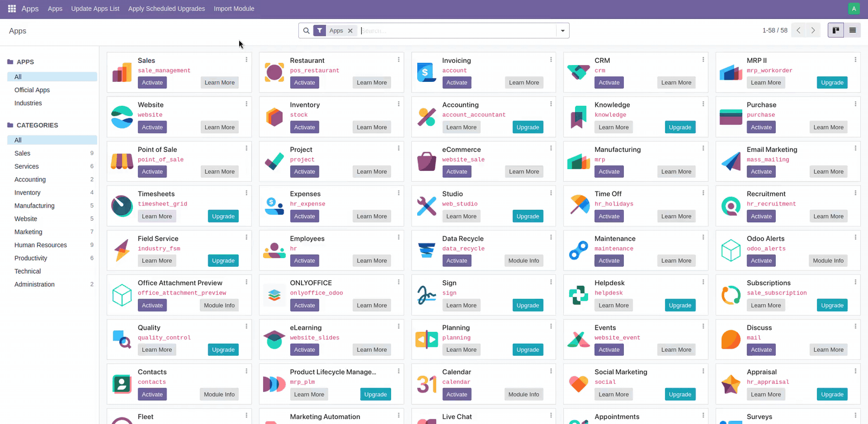Click the Invoicing app icon
The height and width of the screenshot is (424, 868).
426,72
